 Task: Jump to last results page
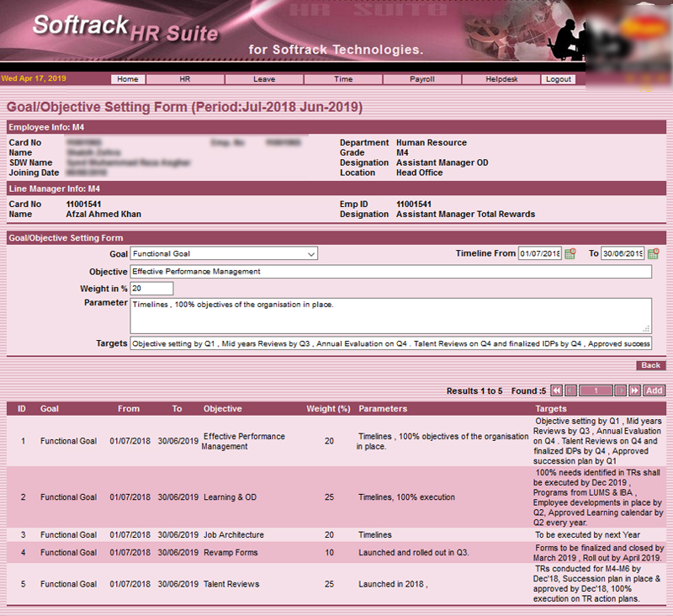click(634, 391)
